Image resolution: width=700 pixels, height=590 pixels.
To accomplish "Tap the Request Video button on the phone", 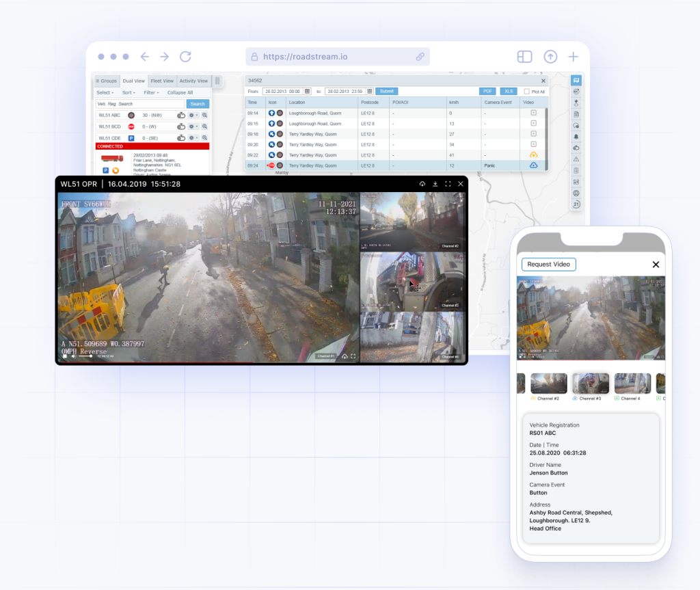I will pos(548,265).
